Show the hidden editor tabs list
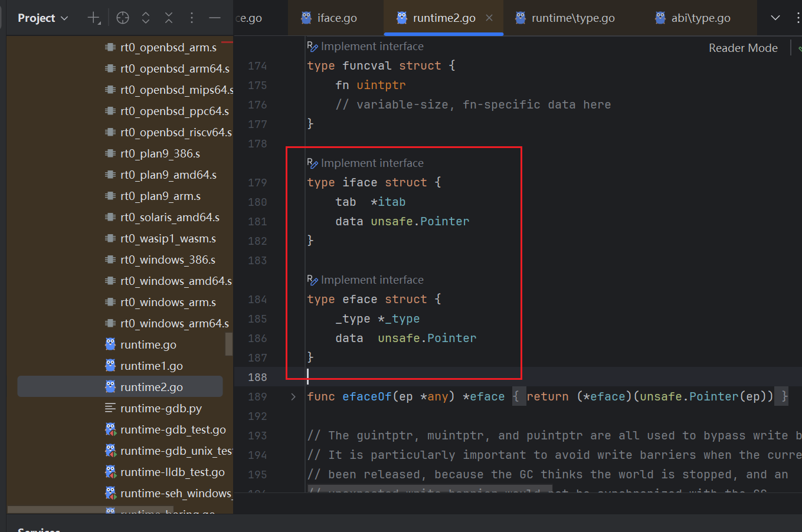The height and width of the screenshot is (532, 802). [775, 18]
